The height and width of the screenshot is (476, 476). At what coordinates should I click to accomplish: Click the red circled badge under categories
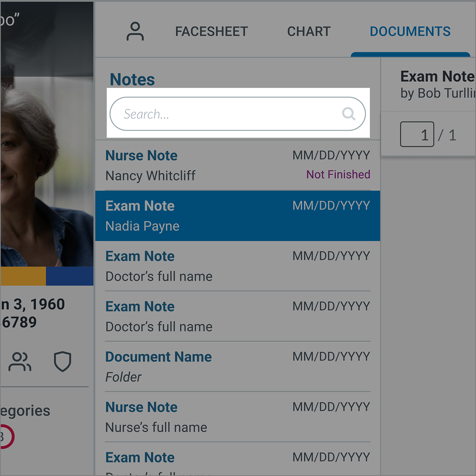click(x=6, y=437)
